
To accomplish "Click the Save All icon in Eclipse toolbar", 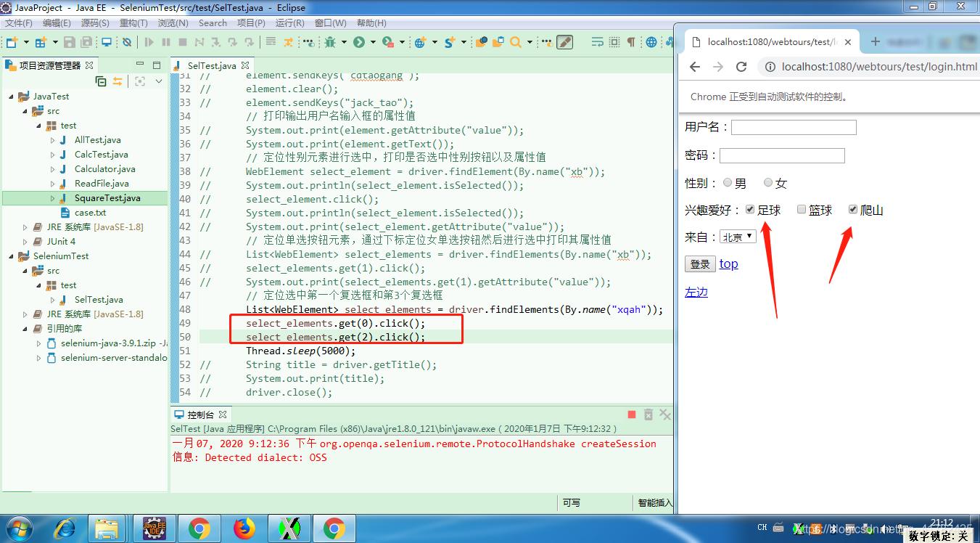I will (x=87, y=42).
